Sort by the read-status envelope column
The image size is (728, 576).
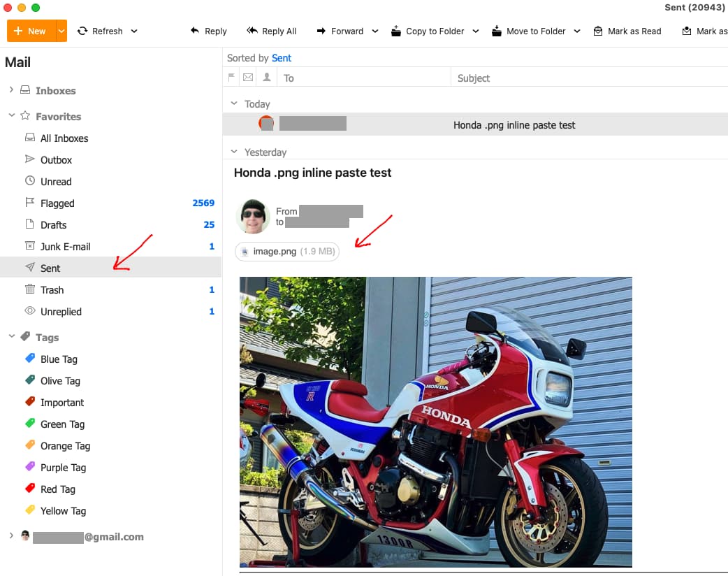pos(249,77)
